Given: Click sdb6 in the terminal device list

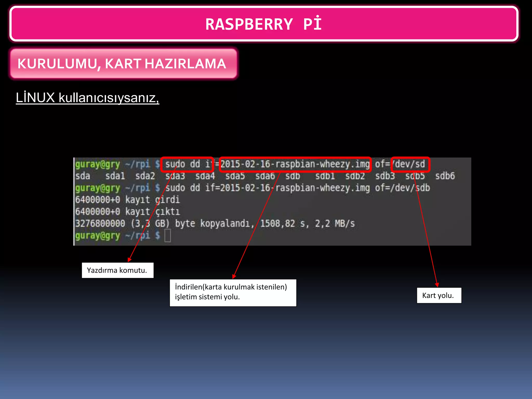Looking at the screenshot, I should [445, 176].
